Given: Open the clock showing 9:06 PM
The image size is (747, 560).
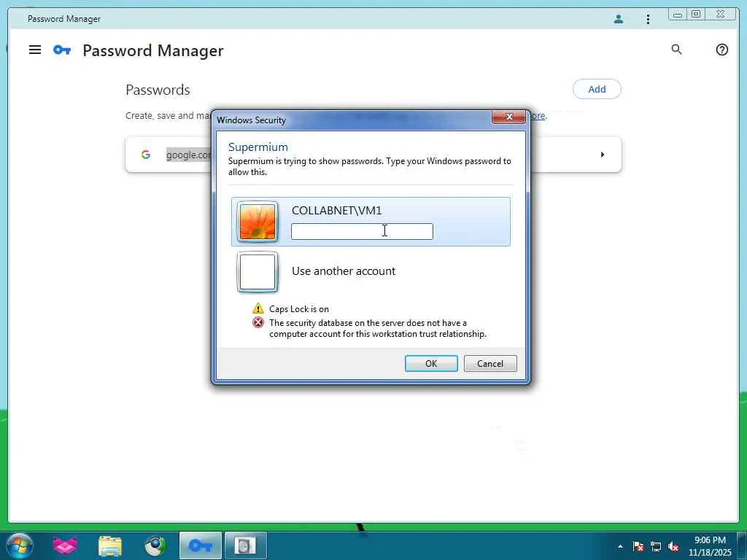Looking at the screenshot, I should [x=710, y=546].
